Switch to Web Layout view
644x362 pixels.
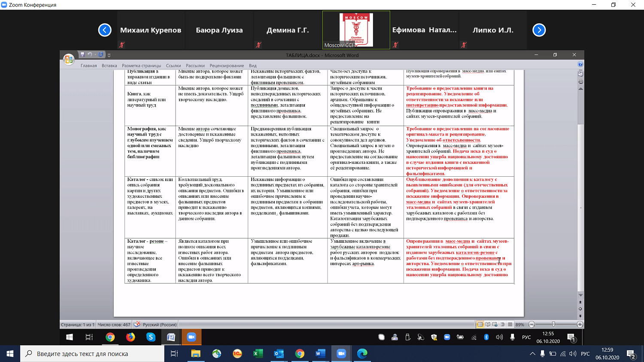coord(495,325)
